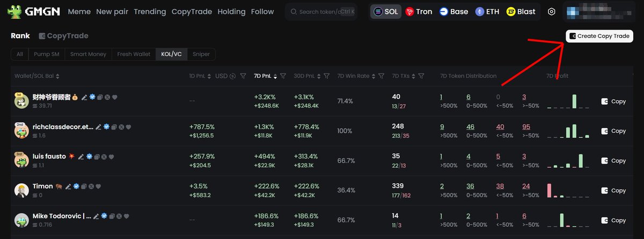This screenshot has height=239, width=644.
Task: Favorite Timon with heart icon
Action: 98,186
